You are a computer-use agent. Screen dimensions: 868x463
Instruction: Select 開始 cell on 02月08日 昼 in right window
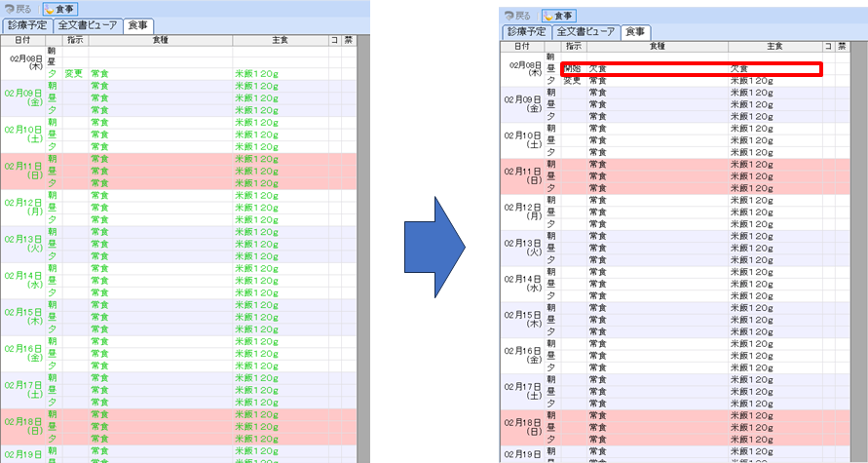[x=573, y=68]
